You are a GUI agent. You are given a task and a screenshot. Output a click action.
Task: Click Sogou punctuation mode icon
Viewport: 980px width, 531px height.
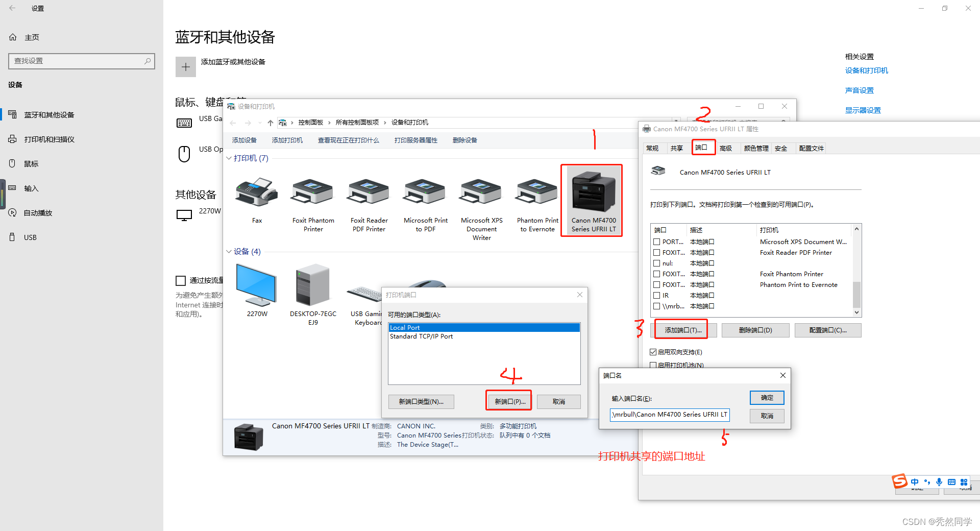[x=927, y=482]
